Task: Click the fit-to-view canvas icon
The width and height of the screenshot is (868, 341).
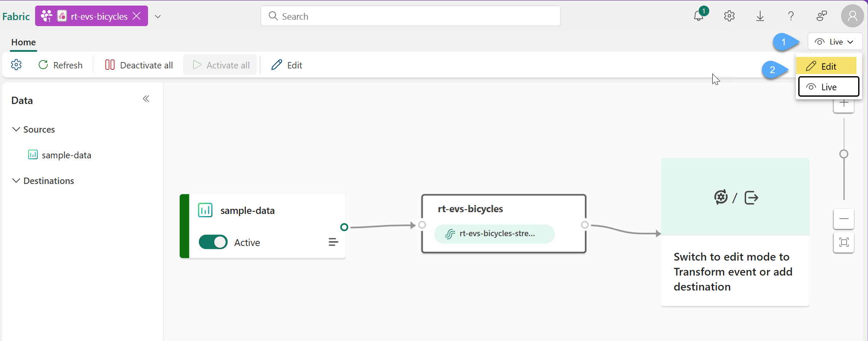Action: coord(844,243)
